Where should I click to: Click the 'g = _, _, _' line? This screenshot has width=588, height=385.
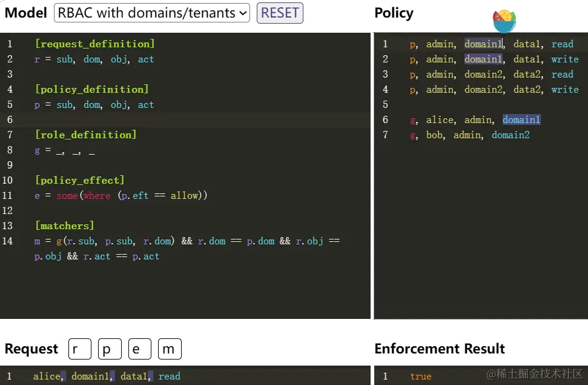(x=65, y=150)
